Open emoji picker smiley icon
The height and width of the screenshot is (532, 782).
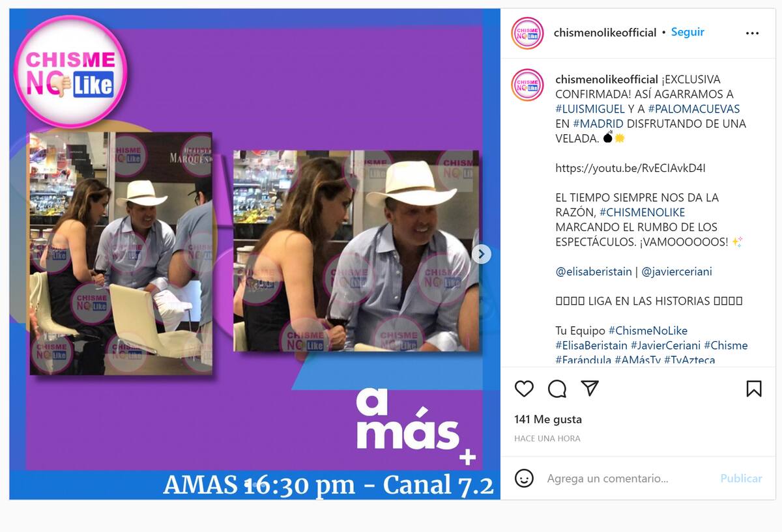(x=524, y=479)
